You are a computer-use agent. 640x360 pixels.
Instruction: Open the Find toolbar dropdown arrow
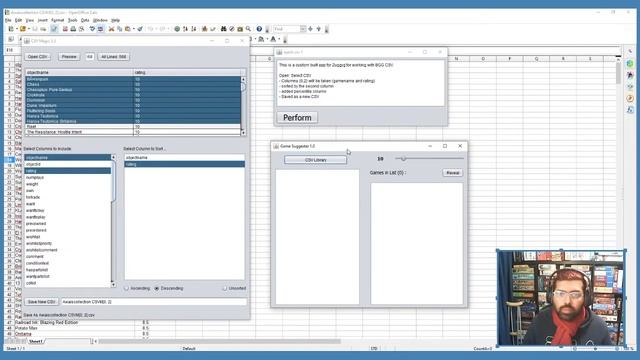coord(303,29)
